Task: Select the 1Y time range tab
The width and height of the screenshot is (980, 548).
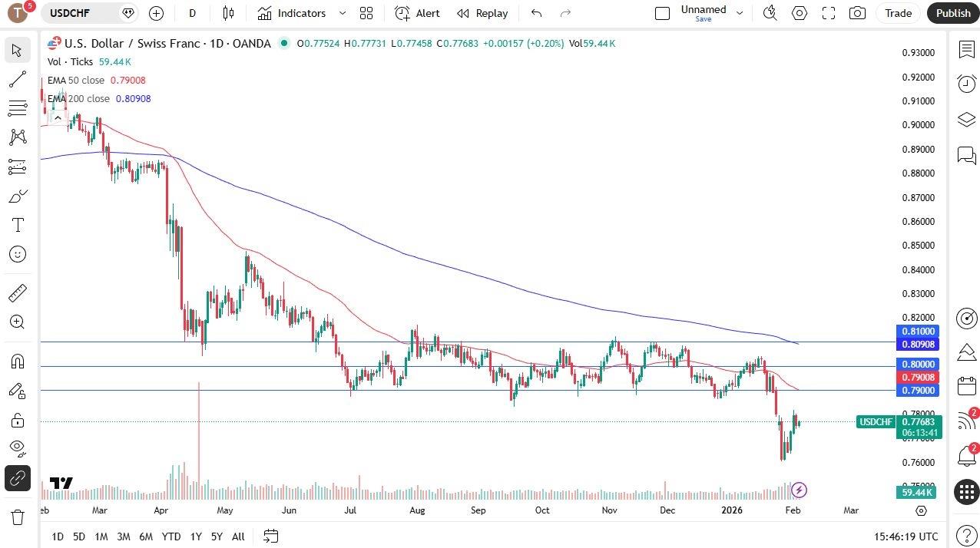Action: 196,536
